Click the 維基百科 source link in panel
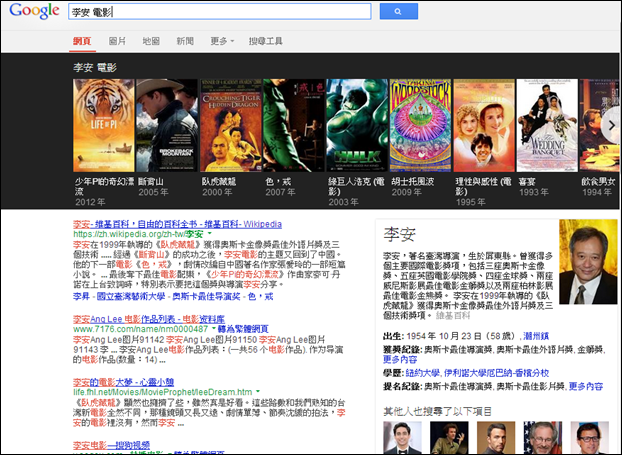Screen dimensions: 622x455 (453, 315)
